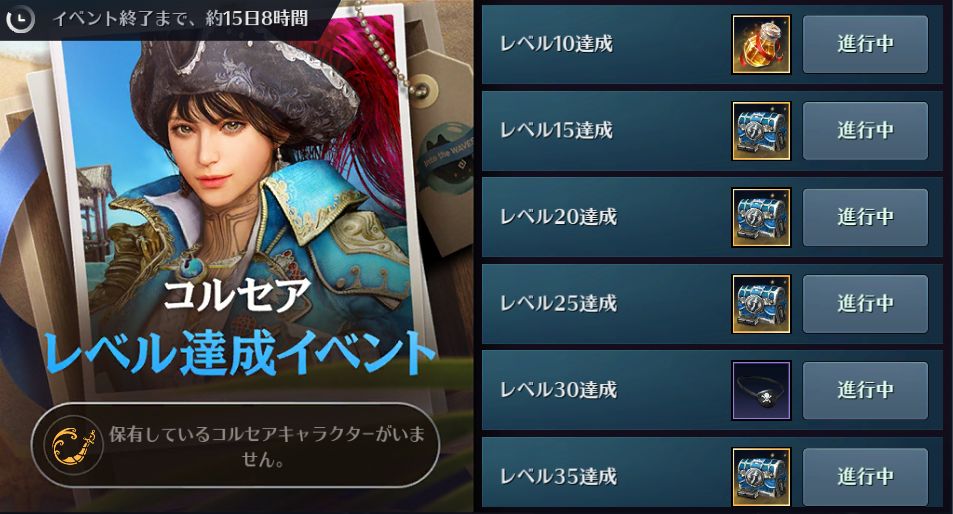Select the 進行中 button for レベル20達成
The height and width of the screenshot is (514, 953).
tap(865, 218)
